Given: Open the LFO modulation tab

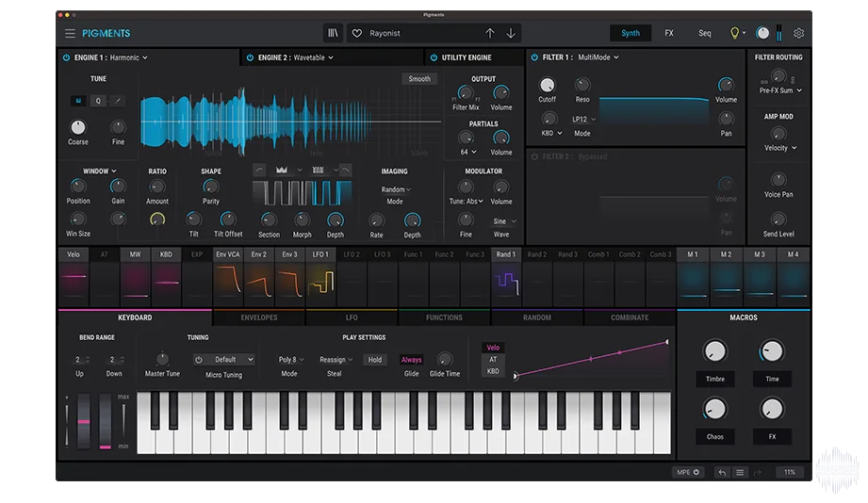Looking at the screenshot, I should coord(352,317).
